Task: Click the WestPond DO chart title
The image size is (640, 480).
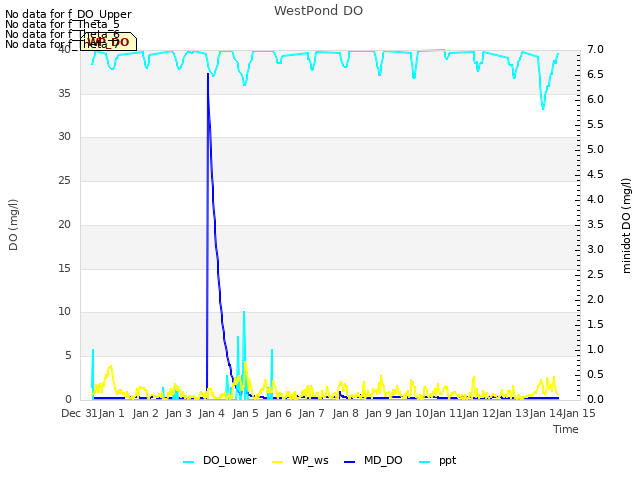Action: coord(318,11)
